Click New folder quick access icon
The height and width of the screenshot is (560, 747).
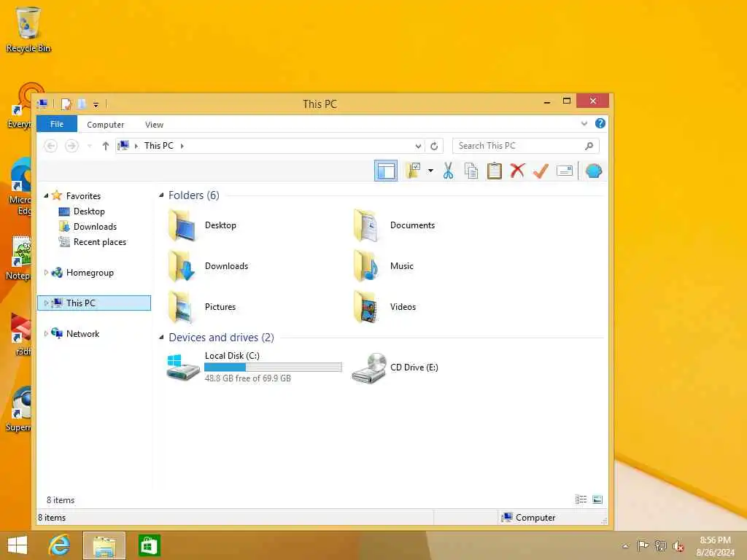[82, 104]
